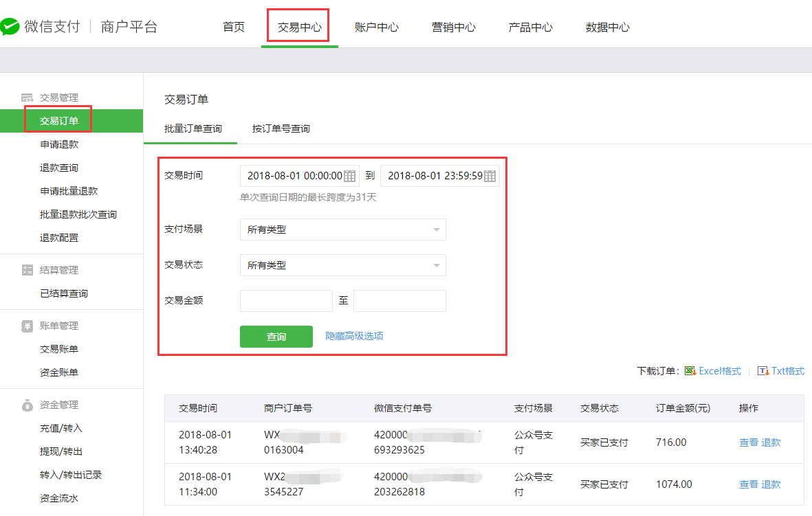The height and width of the screenshot is (516, 812).
Task: Expand the 支付场景 dropdown
Action: [342, 229]
